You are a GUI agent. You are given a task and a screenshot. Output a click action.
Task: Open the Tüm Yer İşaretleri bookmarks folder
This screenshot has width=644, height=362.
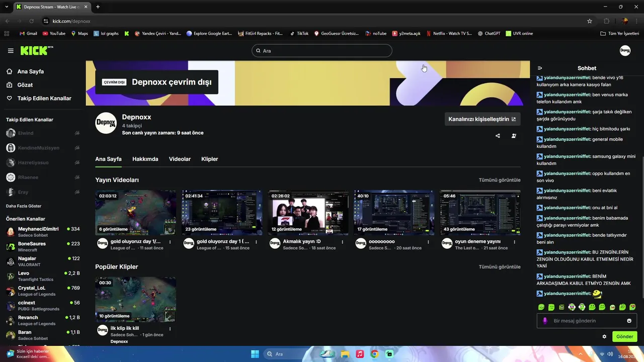pyautogui.click(x=619, y=34)
